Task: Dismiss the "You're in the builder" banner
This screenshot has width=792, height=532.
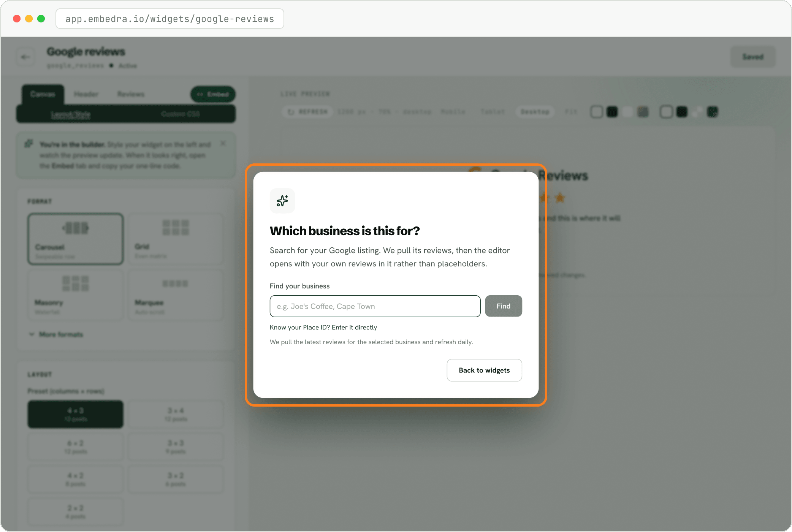Action: (x=223, y=143)
